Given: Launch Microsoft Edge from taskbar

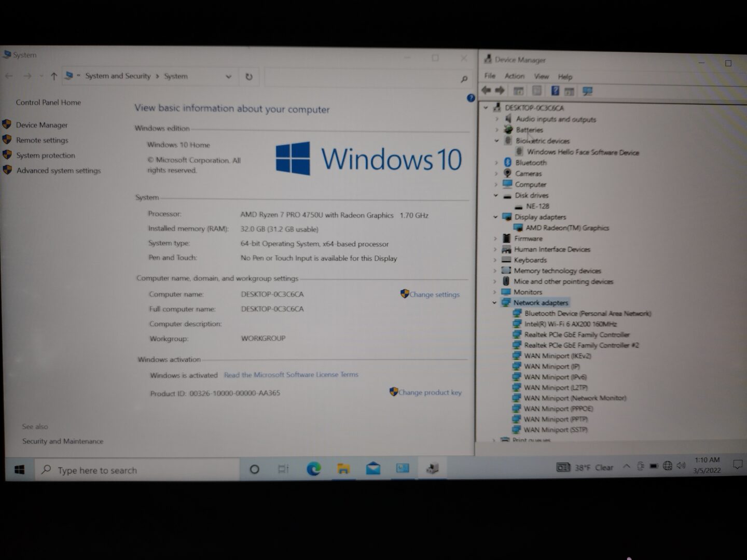Looking at the screenshot, I should coord(313,469).
